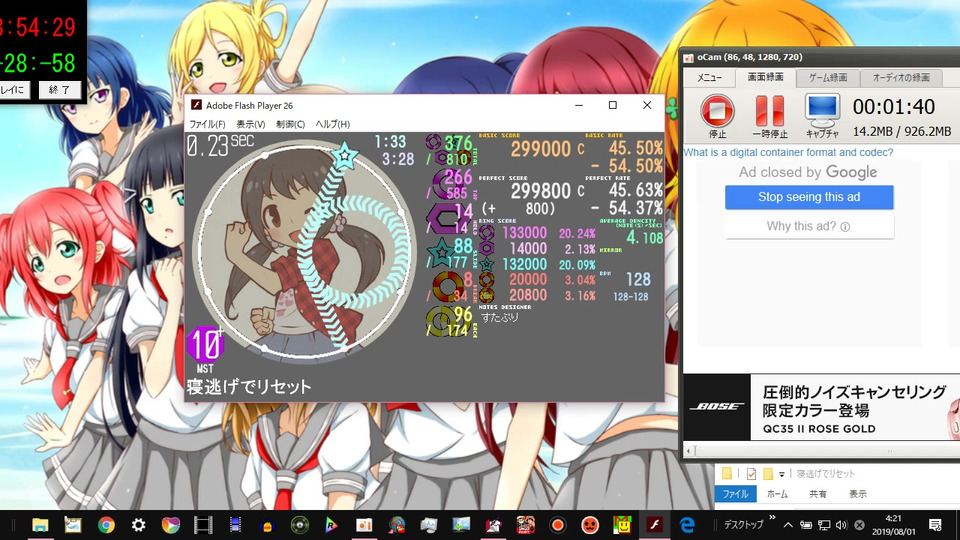Click the purple 10+ MST difficulty badge
Viewport: 960px width, 540px height.
click(205, 345)
